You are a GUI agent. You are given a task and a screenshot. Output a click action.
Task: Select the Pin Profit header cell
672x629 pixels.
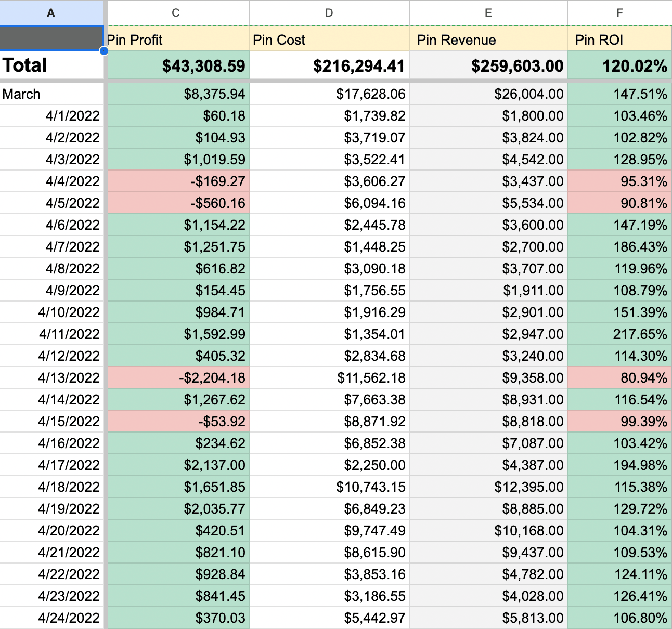pos(177,40)
